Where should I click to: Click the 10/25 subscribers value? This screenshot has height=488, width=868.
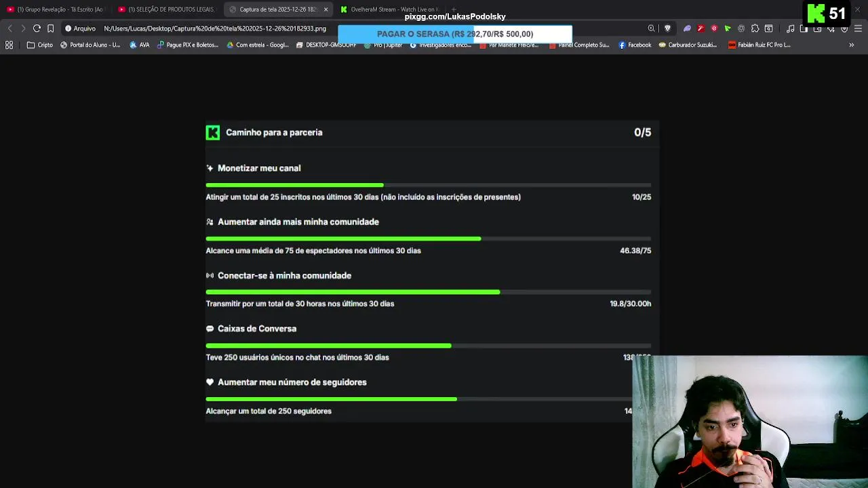tap(642, 197)
